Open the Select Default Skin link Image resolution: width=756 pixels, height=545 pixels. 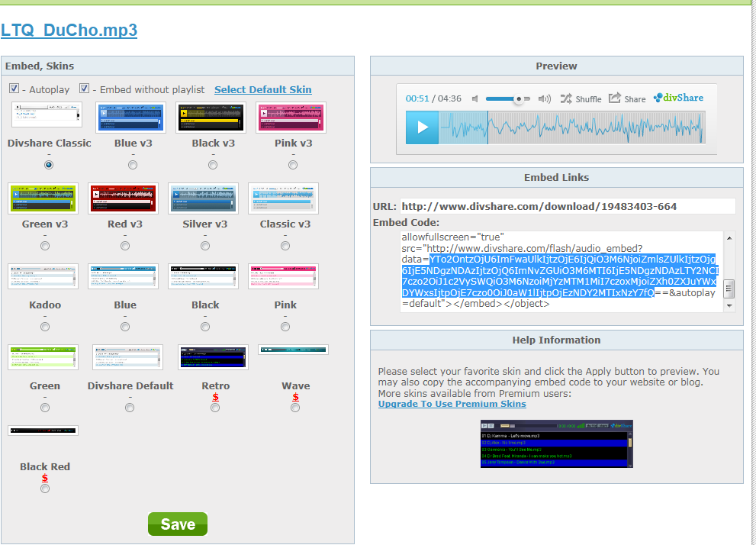262,89
